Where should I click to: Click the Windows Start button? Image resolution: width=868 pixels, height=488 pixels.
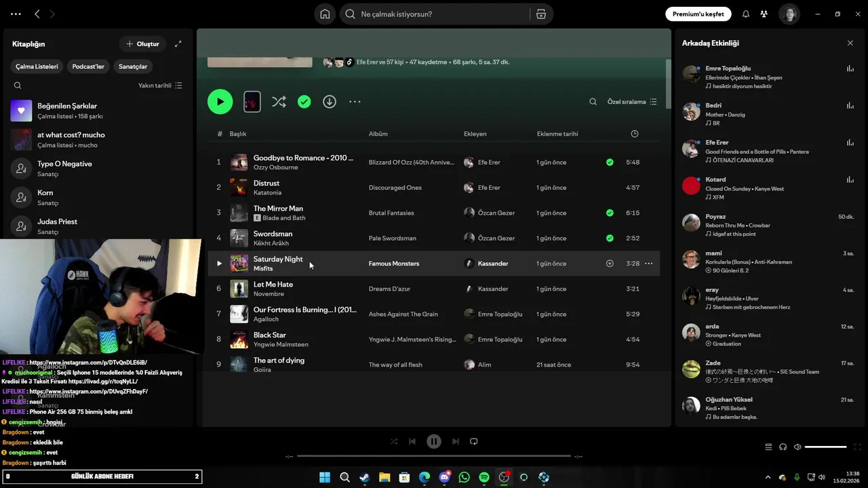tap(325, 477)
